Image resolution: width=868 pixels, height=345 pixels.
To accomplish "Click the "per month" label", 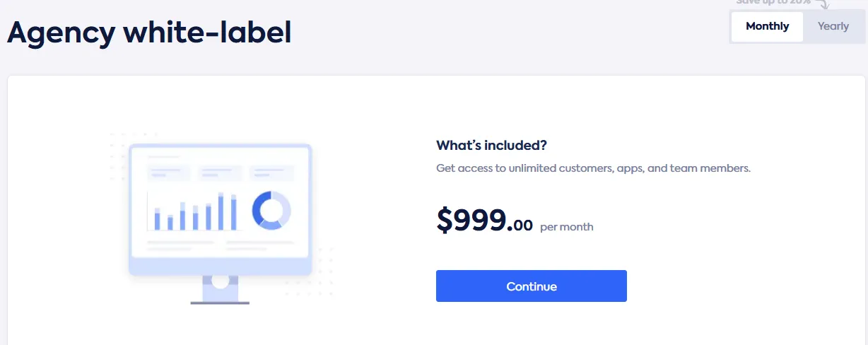I will click(x=567, y=227).
